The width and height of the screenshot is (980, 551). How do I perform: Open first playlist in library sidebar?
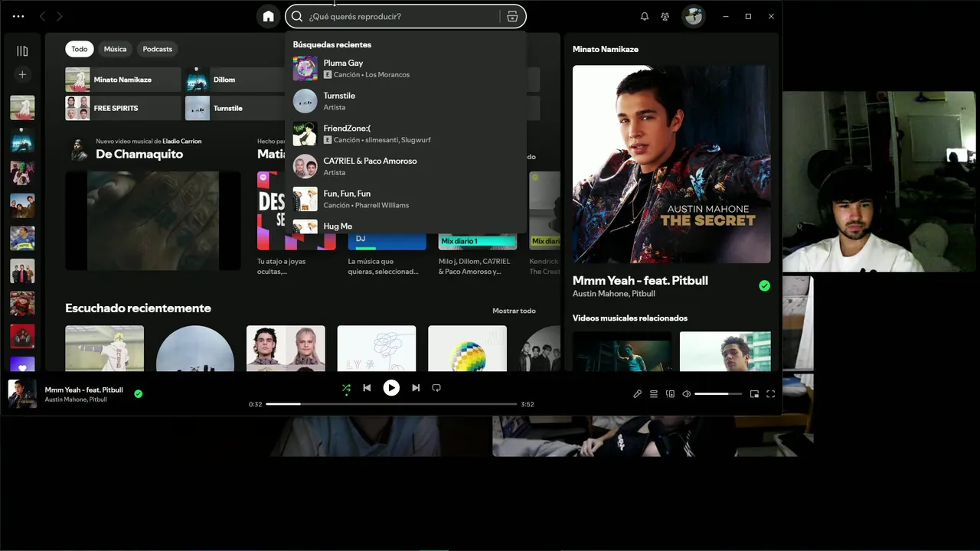(x=22, y=108)
